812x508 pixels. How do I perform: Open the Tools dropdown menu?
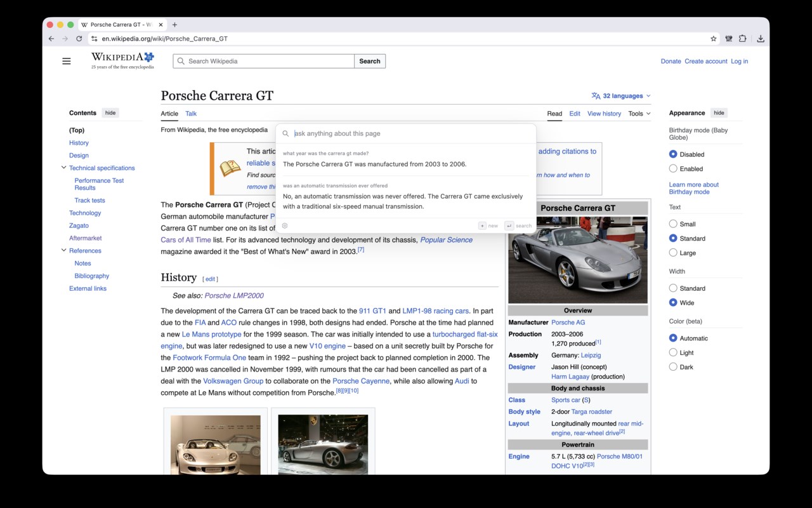(x=639, y=114)
